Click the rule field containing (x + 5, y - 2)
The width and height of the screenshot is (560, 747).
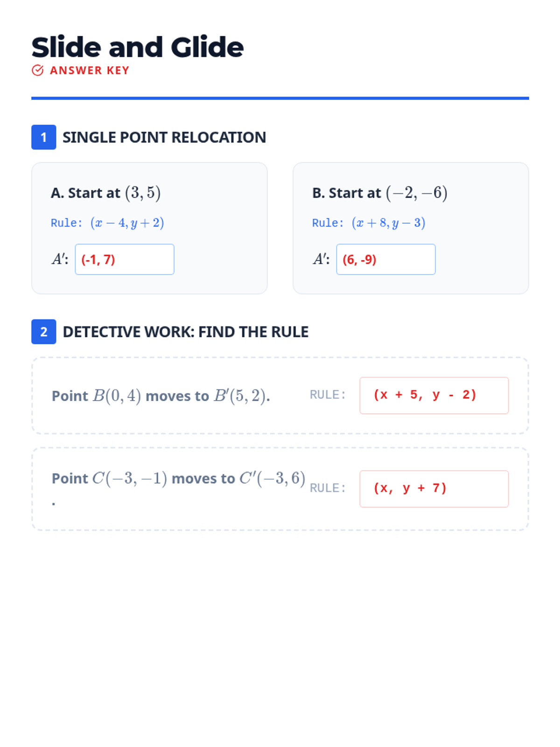tap(434, 395)
